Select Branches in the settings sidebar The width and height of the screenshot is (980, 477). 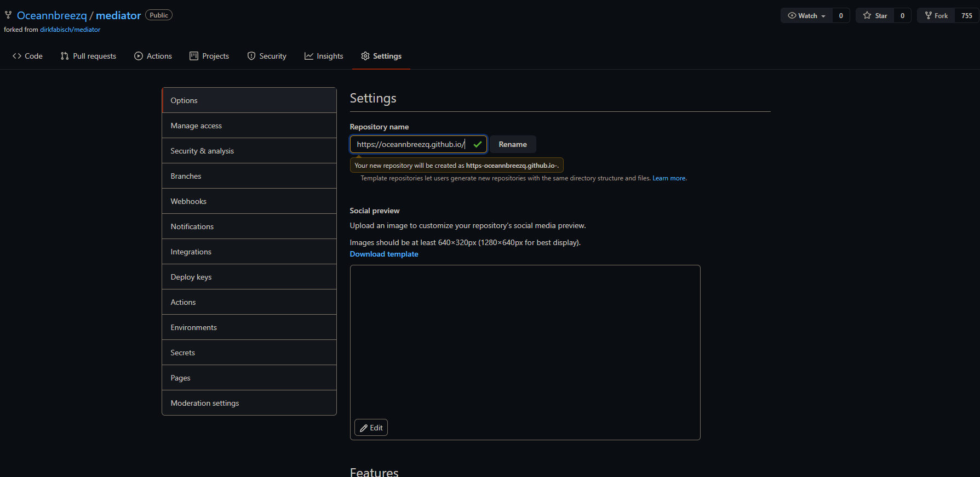pyautogui.click(x=186, y=176)
